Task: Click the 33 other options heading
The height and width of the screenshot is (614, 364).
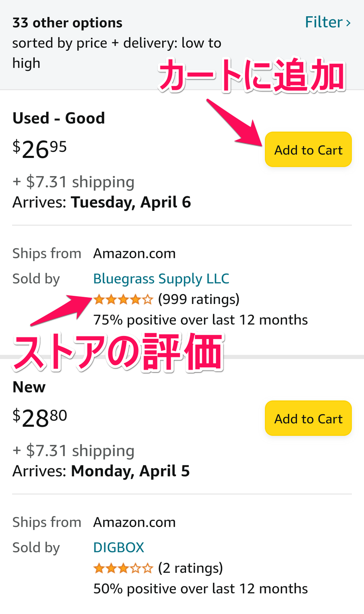Action: click(x=67, y=23)
